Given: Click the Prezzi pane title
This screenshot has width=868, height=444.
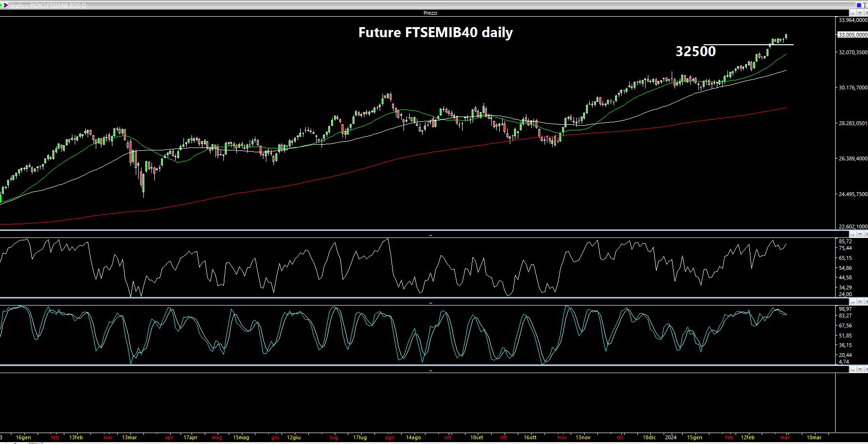Looking at the screenshot, I should 430,13.
